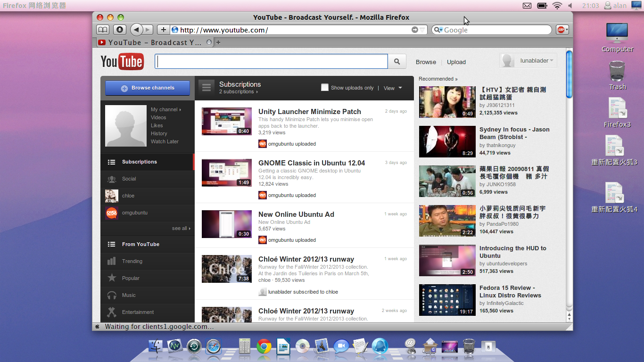Image resolution: width=644 pixels, height=362 pixels.
Task: Click the Adblock Plus ABP icon
Action: coord(562,30)
